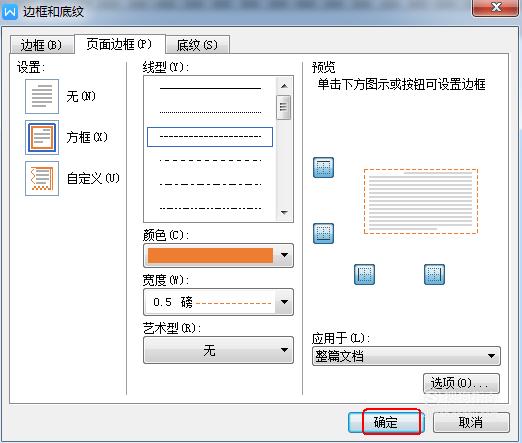The image size is (522, 443).
Task: Select the solid line style in list
Action: pyautogui.click(x=210, y=88)
